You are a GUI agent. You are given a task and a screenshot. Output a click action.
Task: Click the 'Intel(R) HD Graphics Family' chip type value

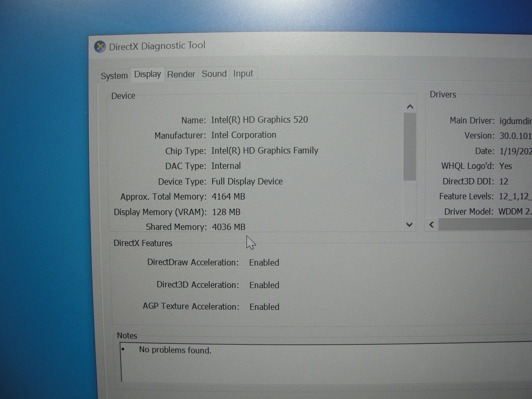click(x=265, y=151)
